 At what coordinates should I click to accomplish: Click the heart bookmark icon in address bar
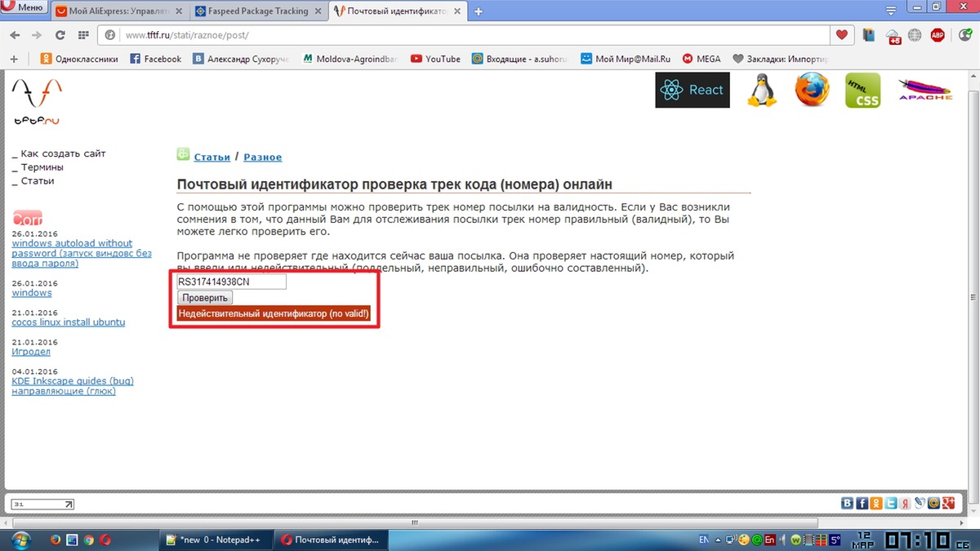point(842,35)
